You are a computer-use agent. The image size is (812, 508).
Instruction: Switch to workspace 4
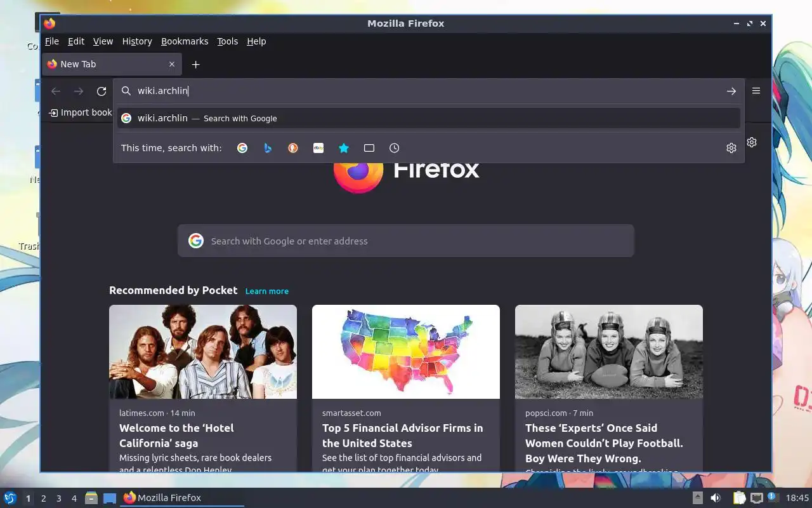74,498
